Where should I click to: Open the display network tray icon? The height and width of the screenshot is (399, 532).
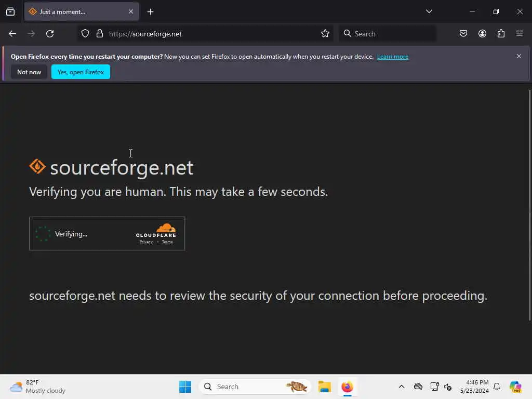click(x=434, y=387)
